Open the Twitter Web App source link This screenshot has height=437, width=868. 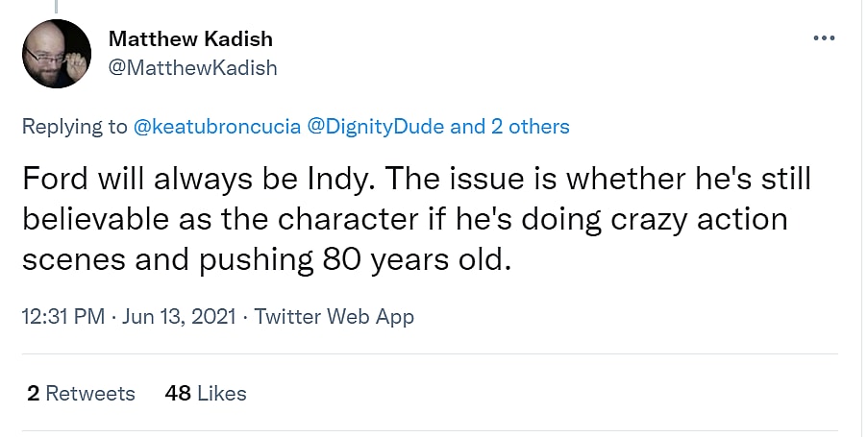[x=335, y=317]
